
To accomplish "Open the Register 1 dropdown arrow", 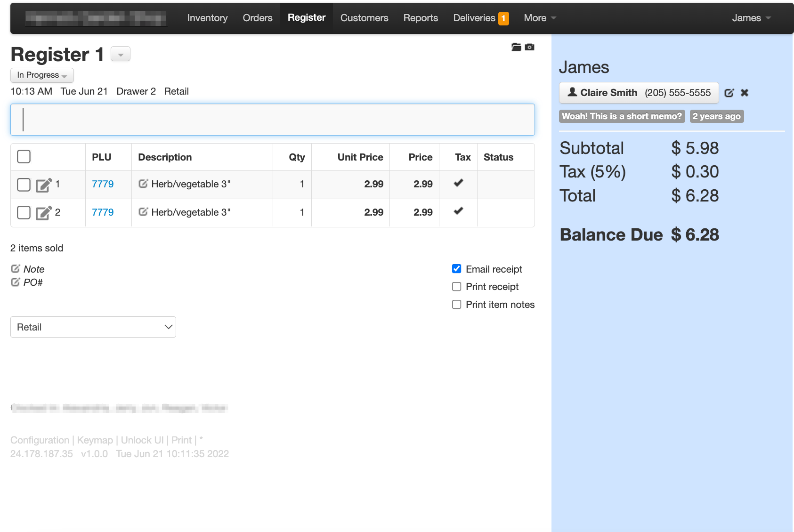I will [x=121, y=55].
